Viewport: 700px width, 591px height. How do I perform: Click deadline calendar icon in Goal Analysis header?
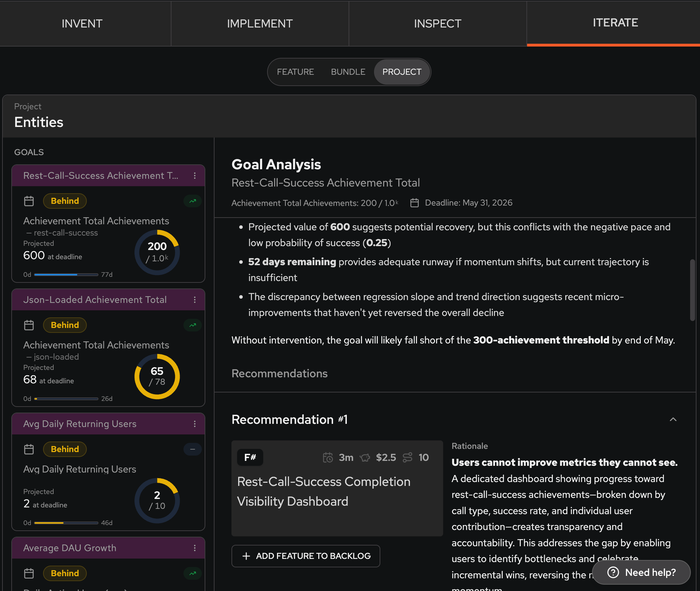click(415, 203)
